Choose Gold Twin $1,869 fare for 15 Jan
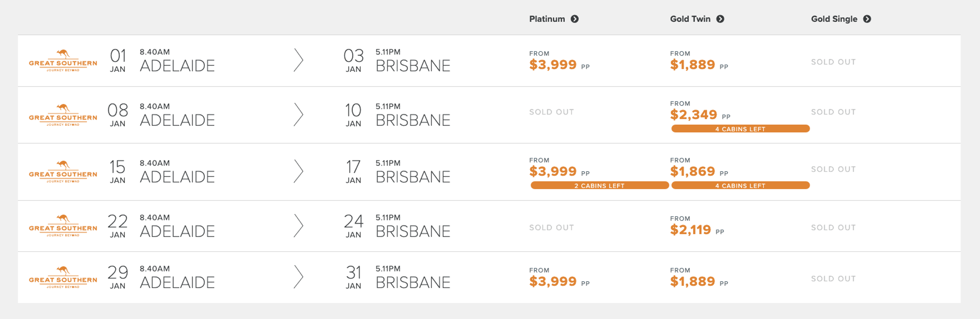The image size is (980, 319). (692, 171)
